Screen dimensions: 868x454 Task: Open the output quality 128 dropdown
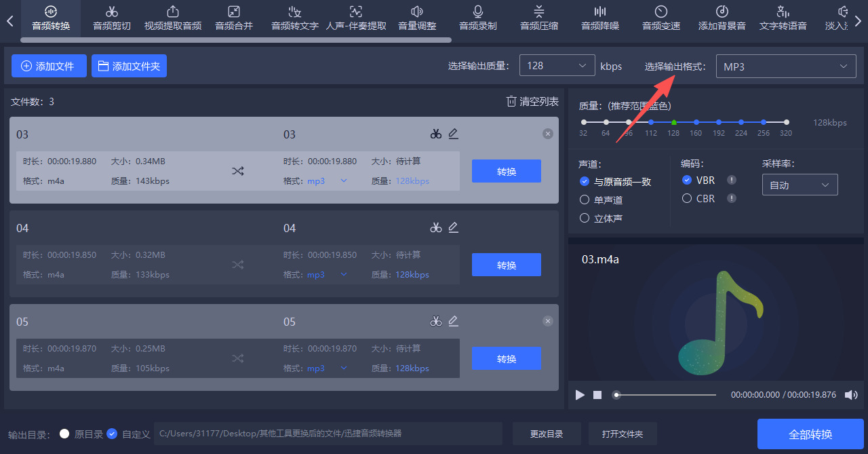pyautogui.click(x=557, y=66)
